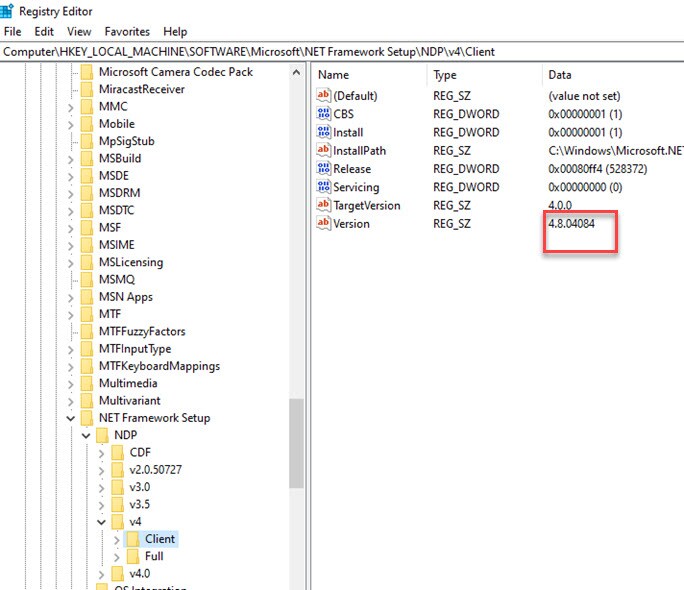Open the File menu
The height and width of the screenshot is (590, 684).
pyautogui.click(x=12, y=32)
